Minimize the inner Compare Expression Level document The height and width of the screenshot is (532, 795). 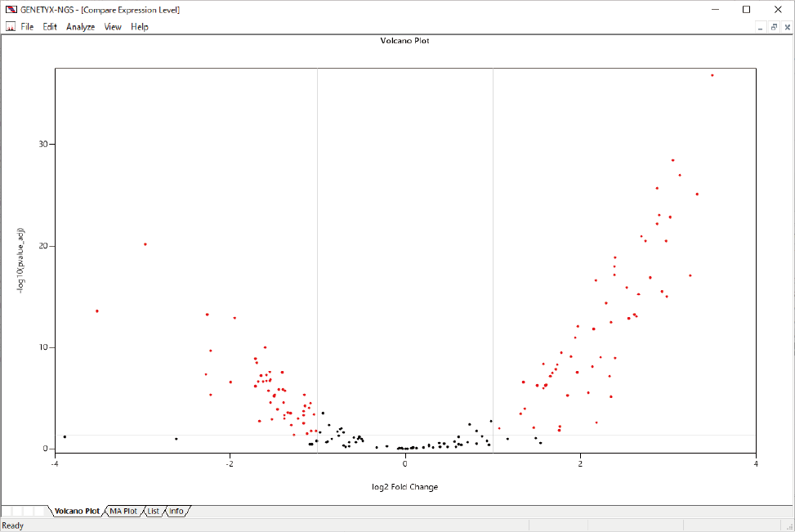tap(759, 27)
